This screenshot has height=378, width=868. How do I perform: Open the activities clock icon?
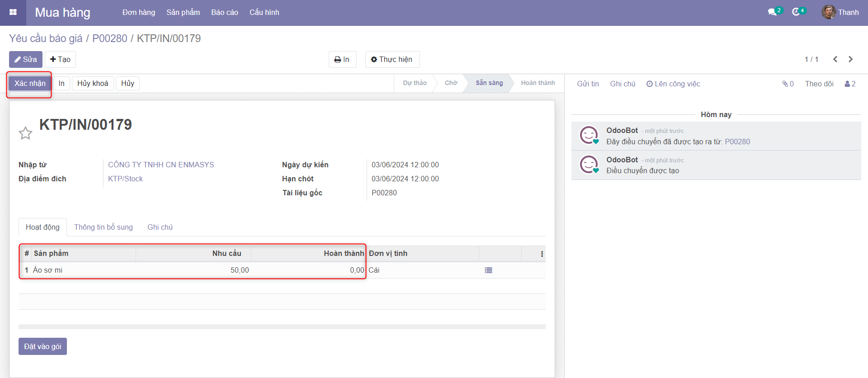coord(796,12)
